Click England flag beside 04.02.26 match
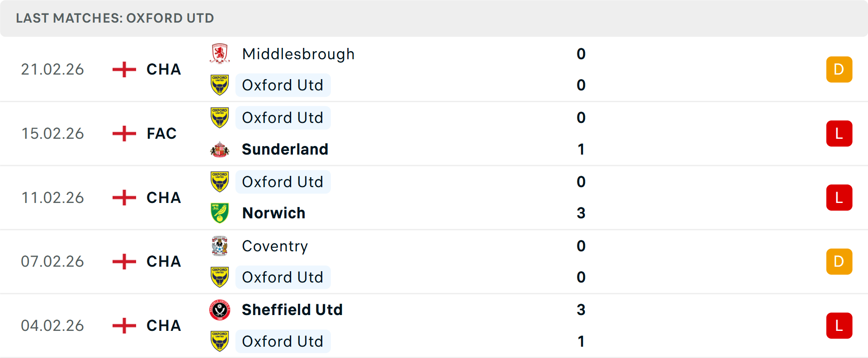The height and width of the screenshot is (358, 868). 124,325
